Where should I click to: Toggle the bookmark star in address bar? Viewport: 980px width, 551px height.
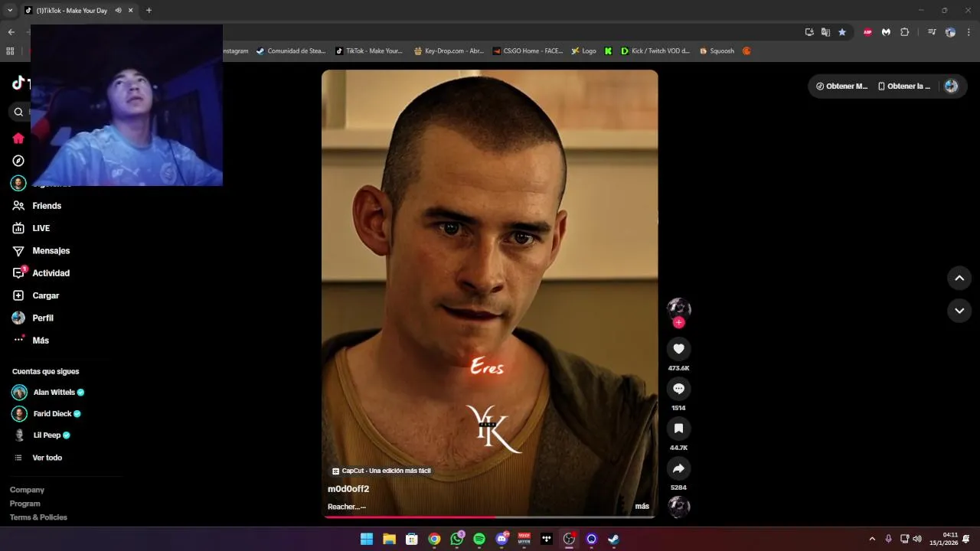point(842,32)
